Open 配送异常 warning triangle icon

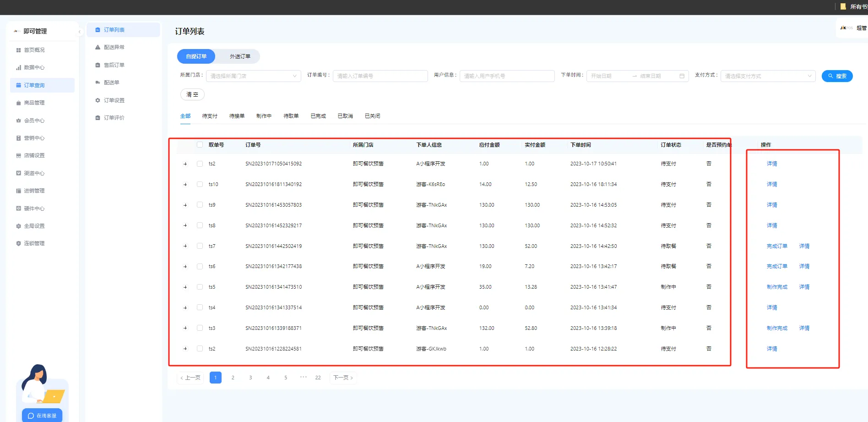(98, 47)
